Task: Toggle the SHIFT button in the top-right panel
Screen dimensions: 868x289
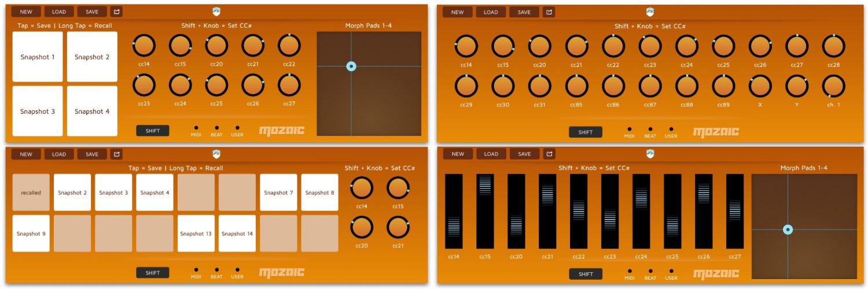Action: (586, 132)
